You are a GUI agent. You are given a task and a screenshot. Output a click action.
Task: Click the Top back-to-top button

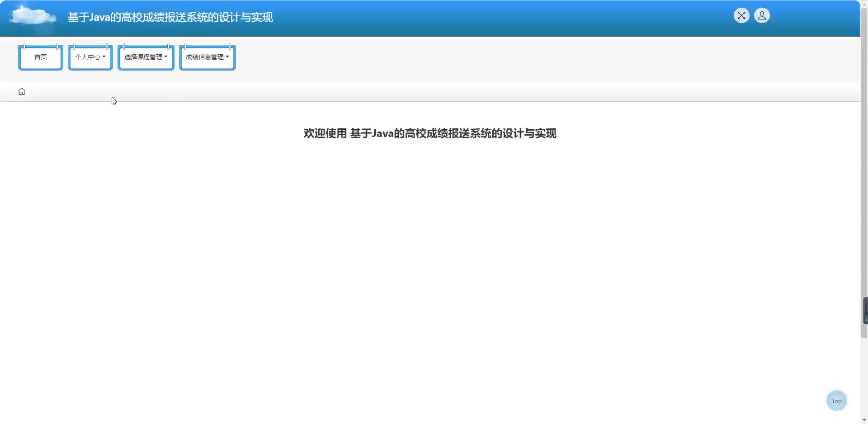[836, 401]
